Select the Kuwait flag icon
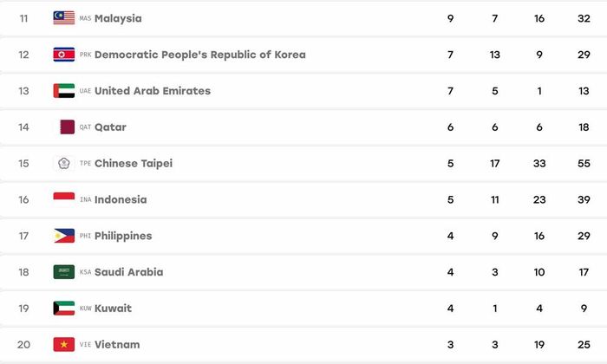607x364 pixels. pyautogui.click(x=64, y=309)
